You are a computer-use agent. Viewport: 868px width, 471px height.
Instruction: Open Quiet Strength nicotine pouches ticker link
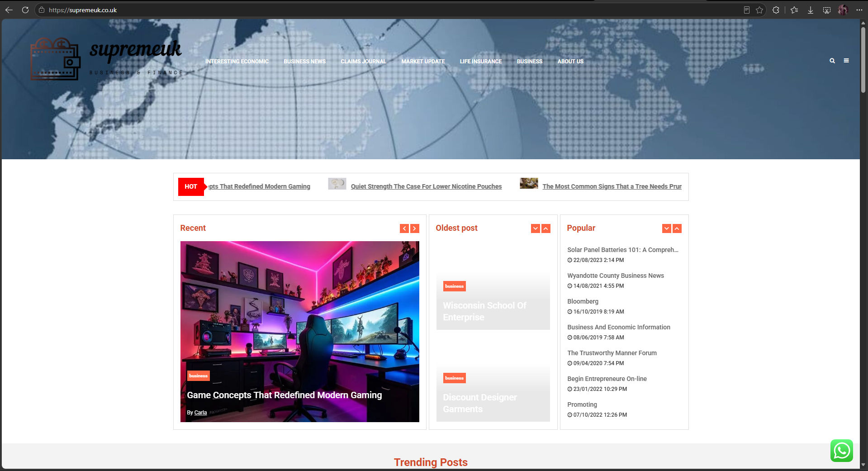click(426, 186)
